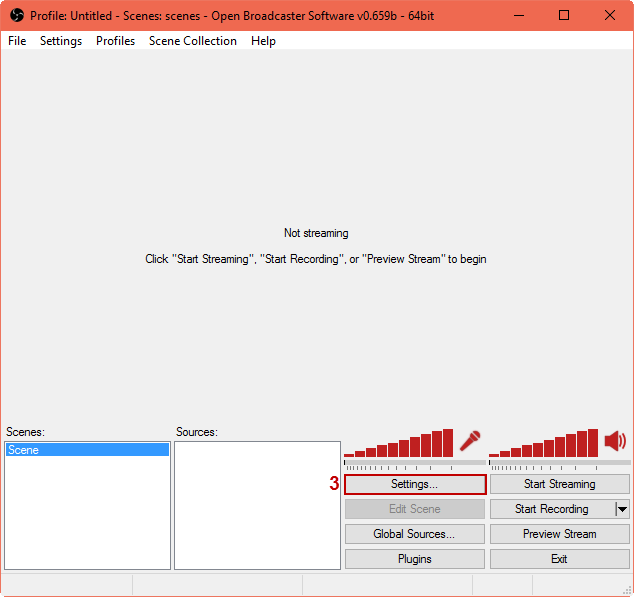
Task: Mute desktop audio using the speaker icon
Action: [x=615, y=441]
